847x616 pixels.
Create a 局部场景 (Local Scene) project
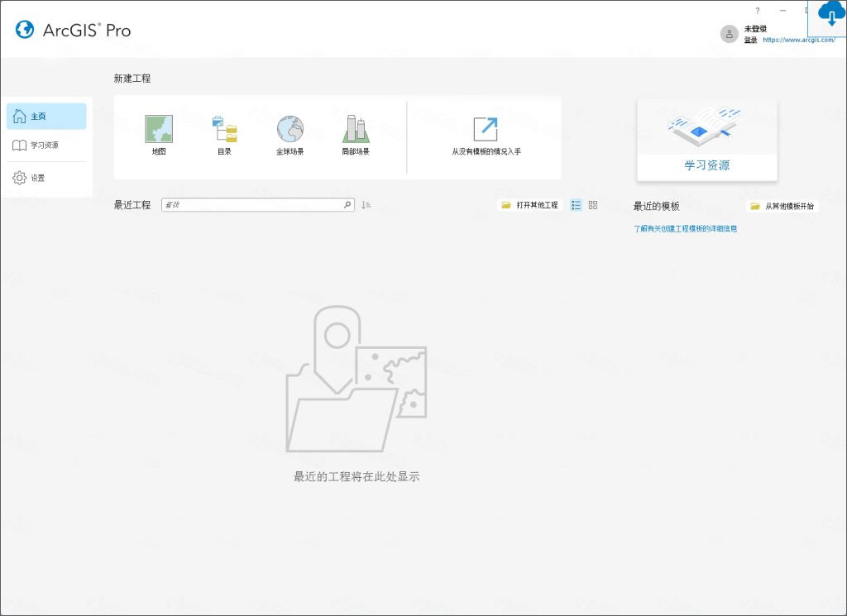point(357,132)
